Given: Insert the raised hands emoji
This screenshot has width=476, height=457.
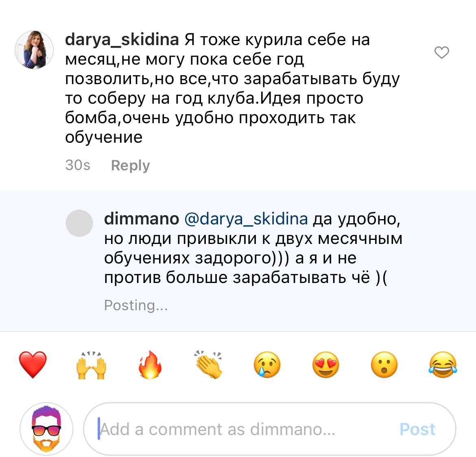Looking at the screenshot, I should [x=91, y=365].
